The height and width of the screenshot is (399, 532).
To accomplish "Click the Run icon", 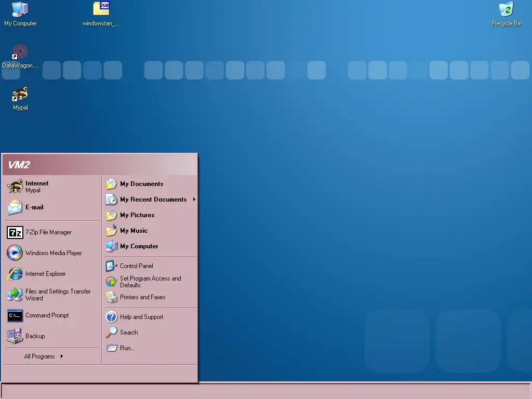I will pyautogui.click(x=111, y=348).
